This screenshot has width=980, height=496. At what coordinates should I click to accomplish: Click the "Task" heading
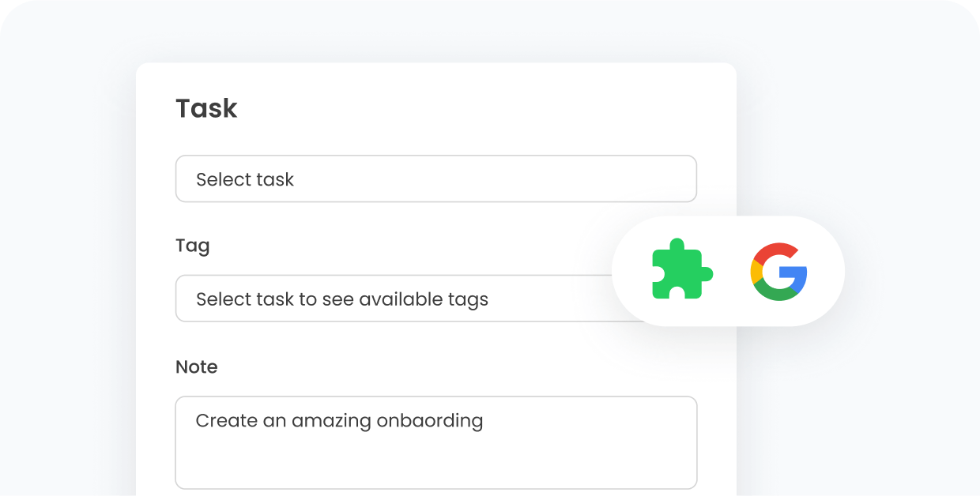click(206, 108)
